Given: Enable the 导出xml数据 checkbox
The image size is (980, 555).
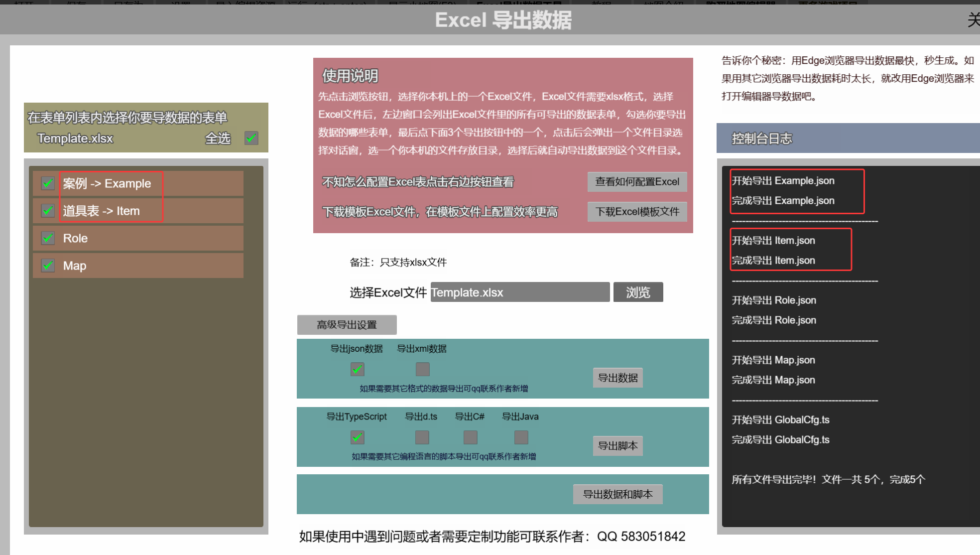Looking at the screenshot, I should (422, 369).
